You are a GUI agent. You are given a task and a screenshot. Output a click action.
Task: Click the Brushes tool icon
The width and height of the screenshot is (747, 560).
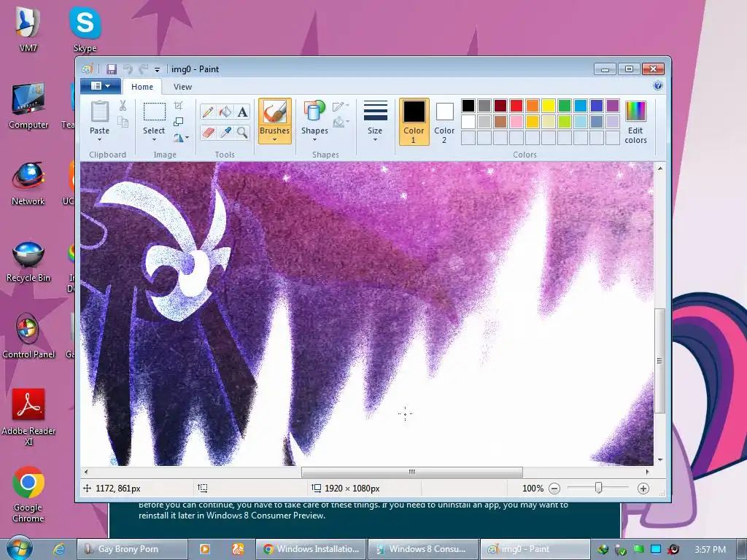275,112
